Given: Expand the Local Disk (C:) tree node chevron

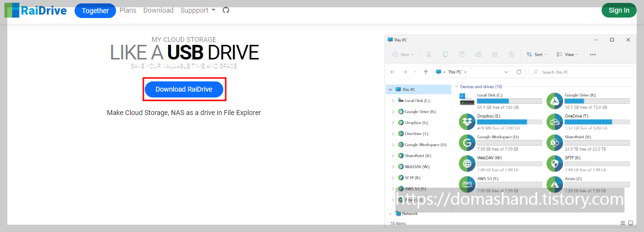Looking at the screenshot, I should click(x=393, y=100).
